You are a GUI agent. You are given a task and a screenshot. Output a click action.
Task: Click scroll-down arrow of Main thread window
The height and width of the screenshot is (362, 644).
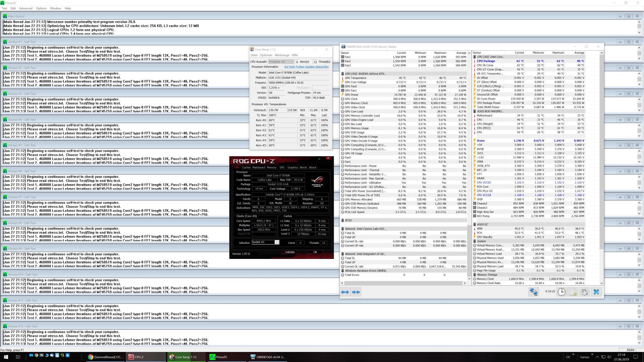point(639,32)
